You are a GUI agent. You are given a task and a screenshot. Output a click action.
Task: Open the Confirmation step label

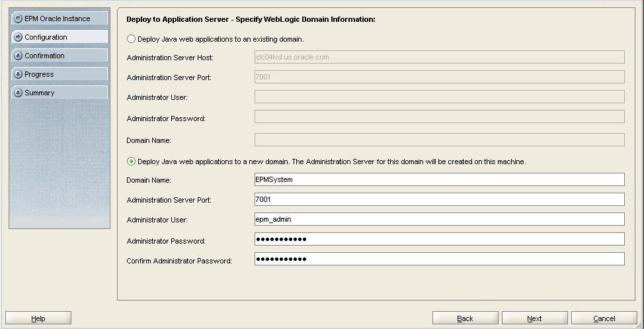44,56
